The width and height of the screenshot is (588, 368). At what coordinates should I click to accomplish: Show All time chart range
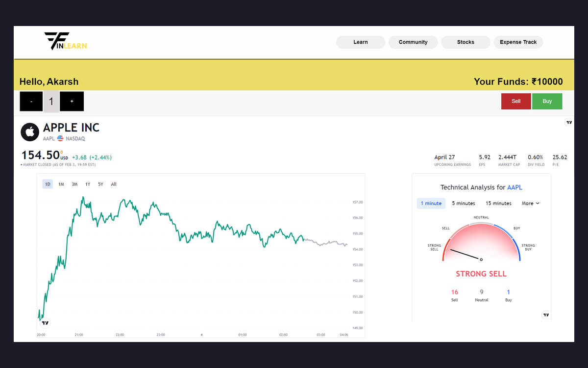(x=114, y=184)
